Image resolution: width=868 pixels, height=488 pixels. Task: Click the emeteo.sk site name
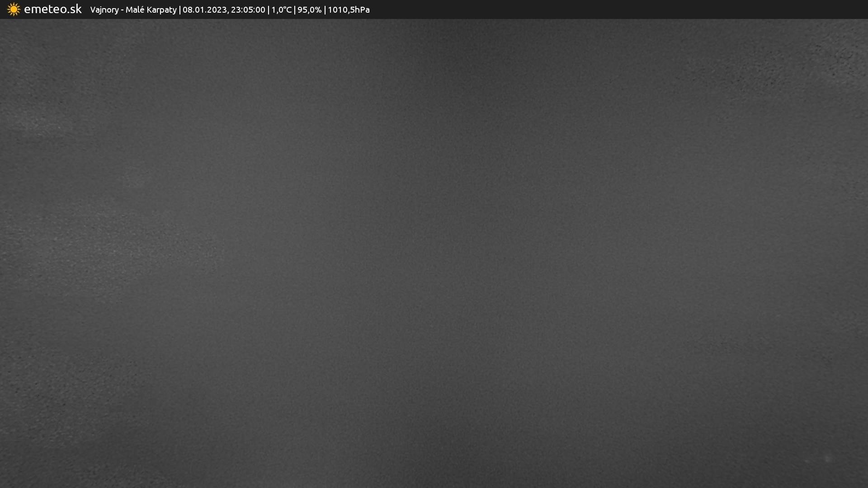point(52,9)
